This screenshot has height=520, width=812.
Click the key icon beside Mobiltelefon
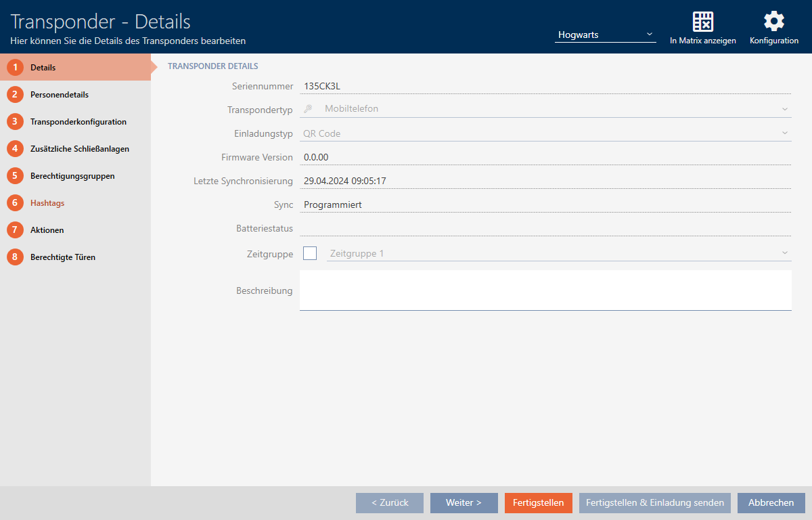coord(308,108)
